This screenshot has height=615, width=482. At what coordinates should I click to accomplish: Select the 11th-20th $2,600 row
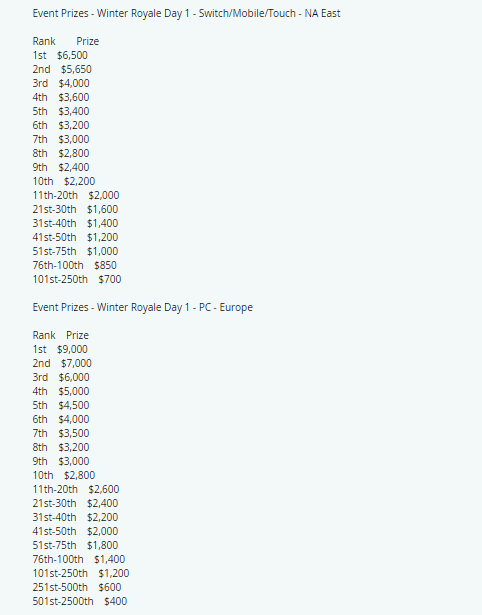[x=76, y=489]
